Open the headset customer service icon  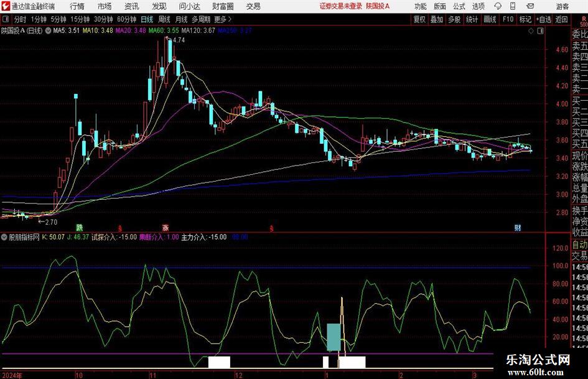tap(498, 6)
